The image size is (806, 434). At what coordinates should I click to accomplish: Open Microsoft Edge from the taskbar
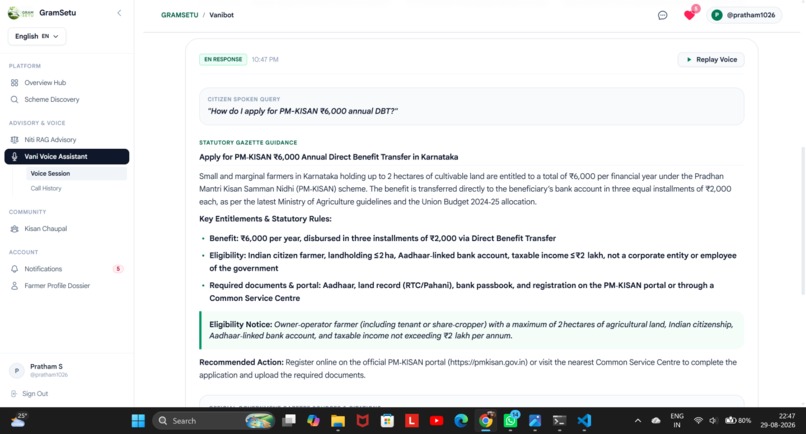click(x=461, y=421)
